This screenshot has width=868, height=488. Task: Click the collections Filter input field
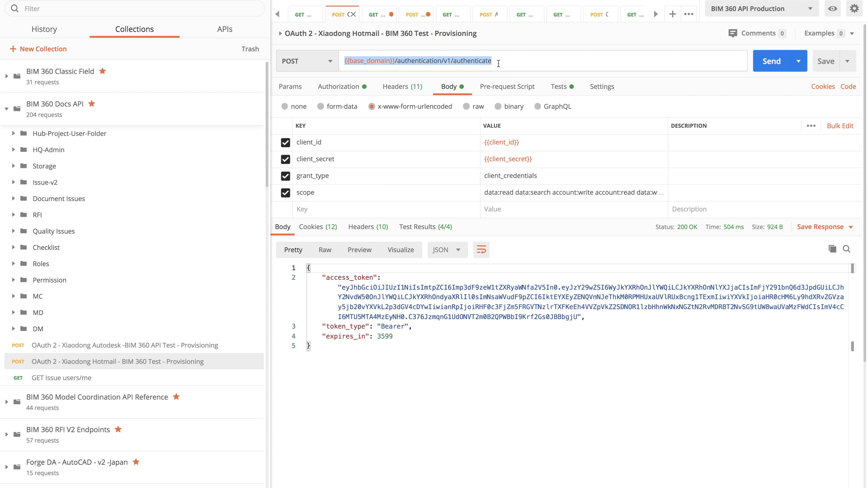point(134,8)
